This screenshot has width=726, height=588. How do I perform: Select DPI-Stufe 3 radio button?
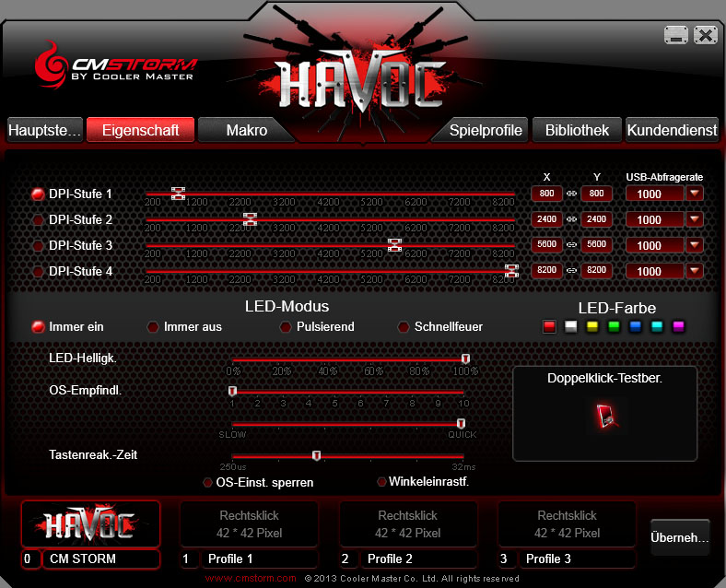point(38,245)
